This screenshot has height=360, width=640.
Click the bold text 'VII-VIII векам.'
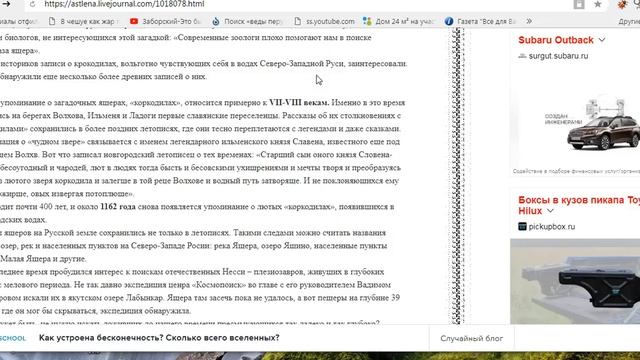[299, 102]
